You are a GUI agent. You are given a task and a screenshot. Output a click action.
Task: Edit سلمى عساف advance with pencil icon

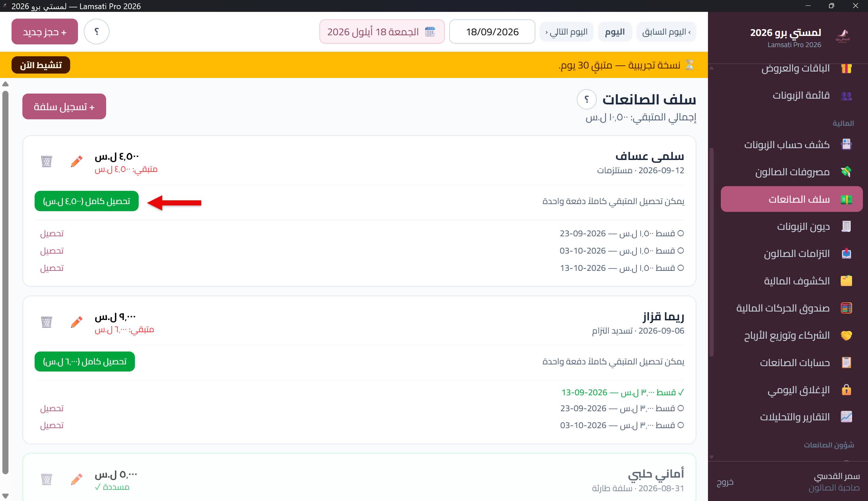pos(77,161)
